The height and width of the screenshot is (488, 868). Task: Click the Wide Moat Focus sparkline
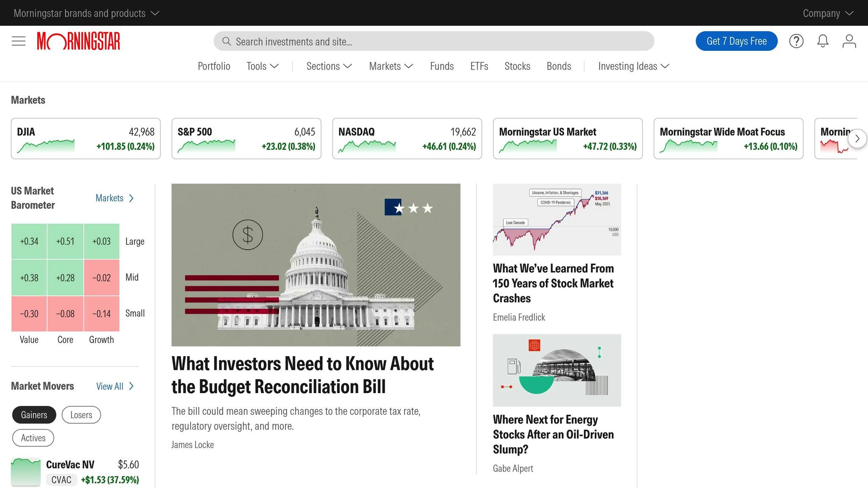tap(688, 146)
